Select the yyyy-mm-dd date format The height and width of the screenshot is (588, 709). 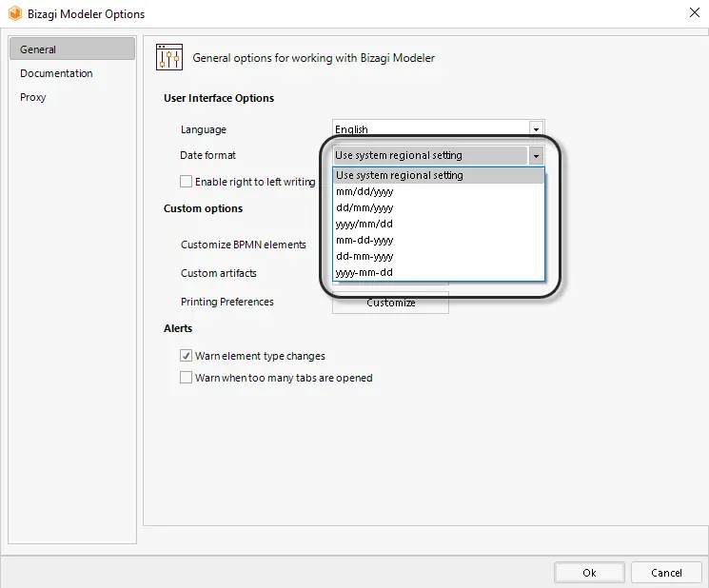(x=438, y=272)
